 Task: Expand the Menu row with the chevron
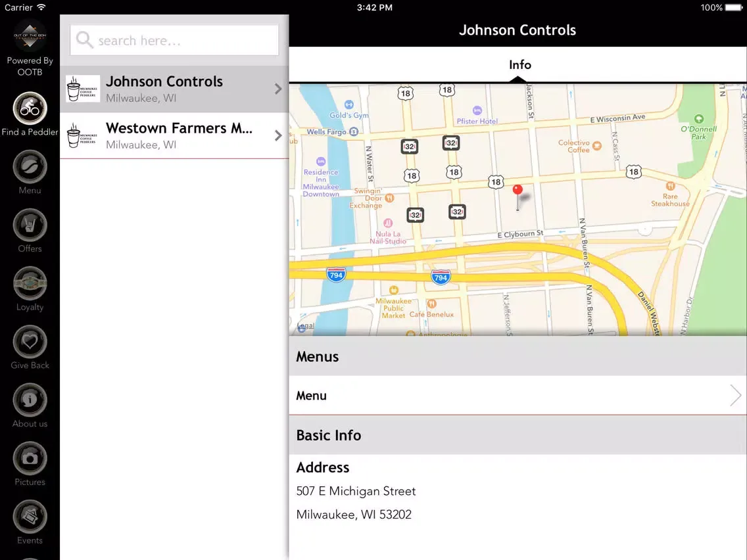click(x=735, y=395)
